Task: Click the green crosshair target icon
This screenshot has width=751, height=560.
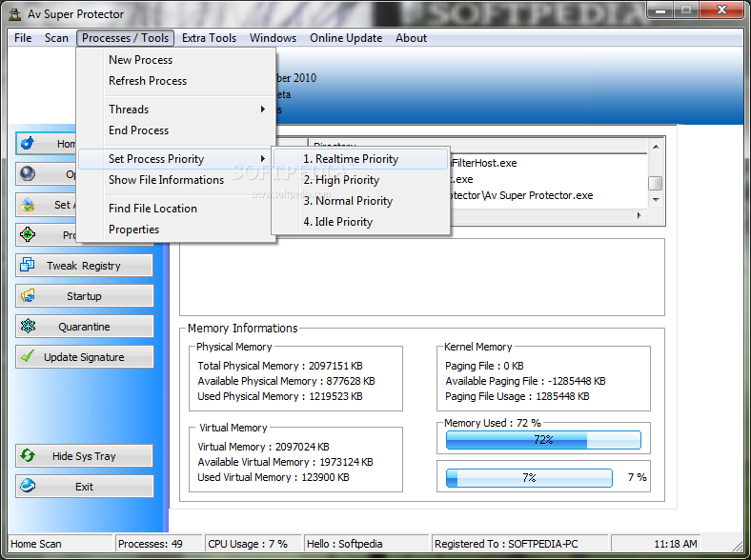Action: [x=28, y=234]
